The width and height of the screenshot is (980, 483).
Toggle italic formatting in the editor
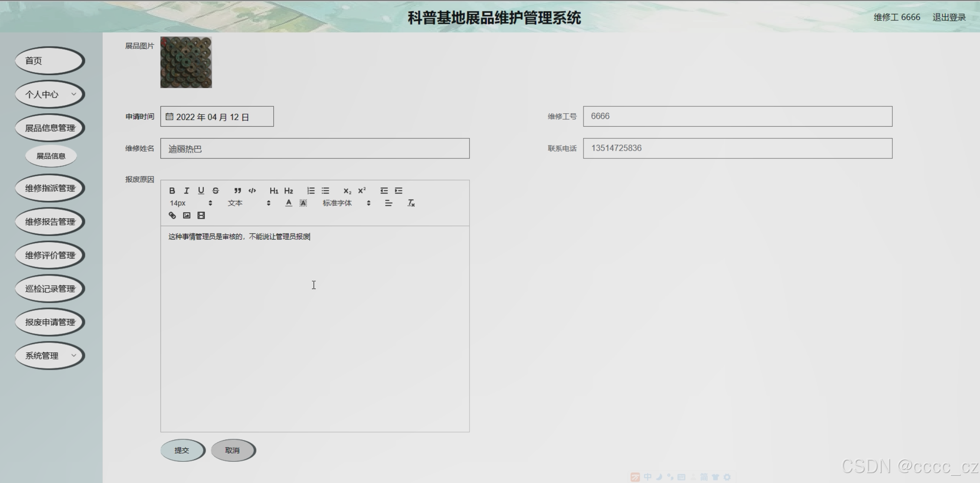tap(187, 191)
